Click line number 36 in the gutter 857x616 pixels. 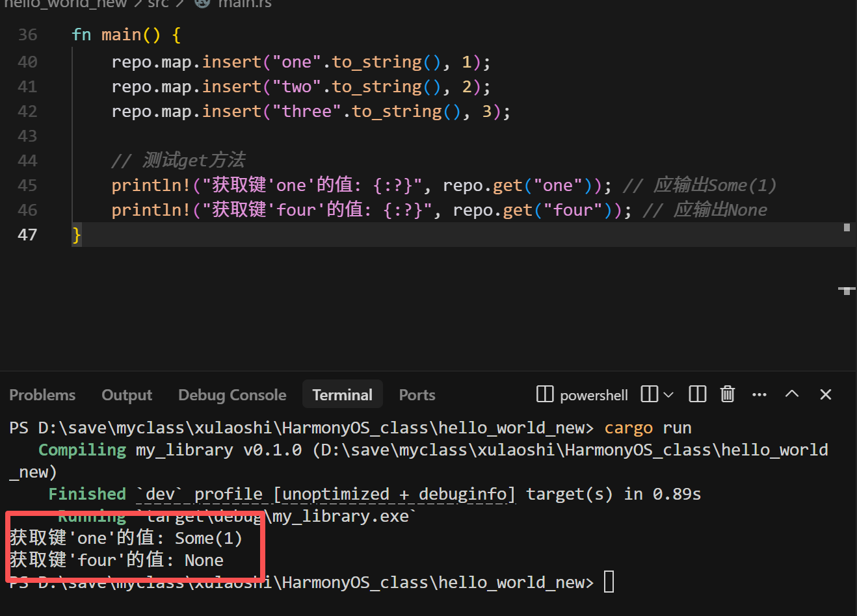pyautogui.click(x=27, y=35)
